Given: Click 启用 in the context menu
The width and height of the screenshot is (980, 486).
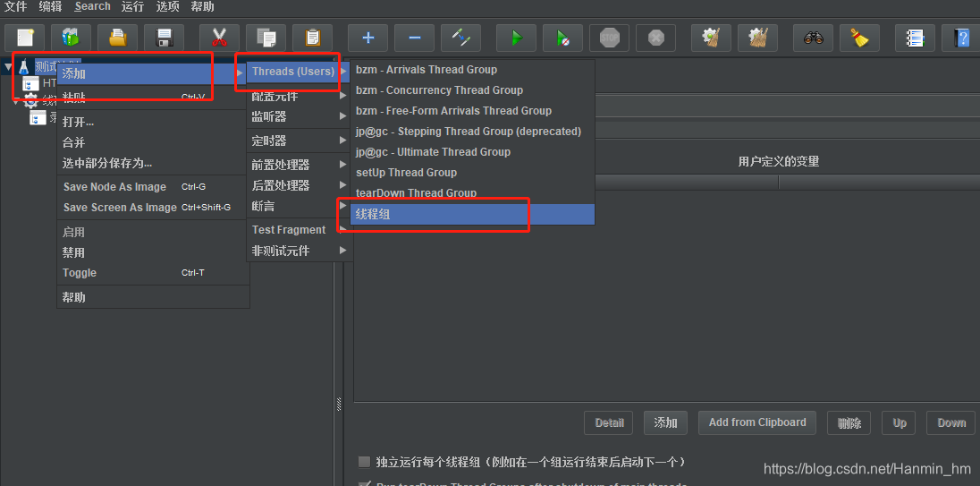Looking at the screenshot, I should pos(153,232).
